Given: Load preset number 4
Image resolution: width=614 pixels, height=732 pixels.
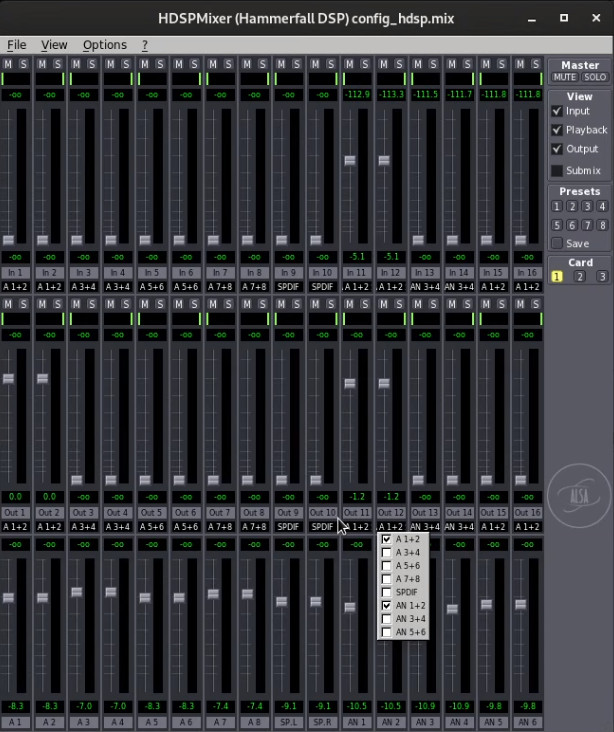Looking at the screenshot, I should coord(602,206).
